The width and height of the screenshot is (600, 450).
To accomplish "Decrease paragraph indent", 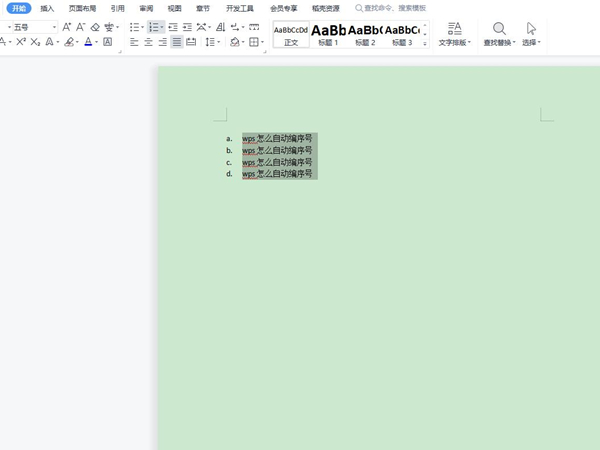I will click(173, 27).
